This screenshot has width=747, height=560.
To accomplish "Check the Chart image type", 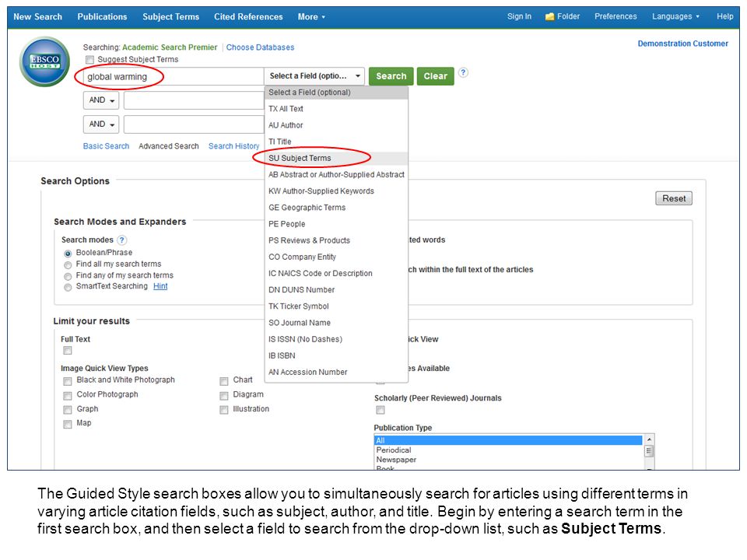I will pyautogui.click(x=224, y=381).
